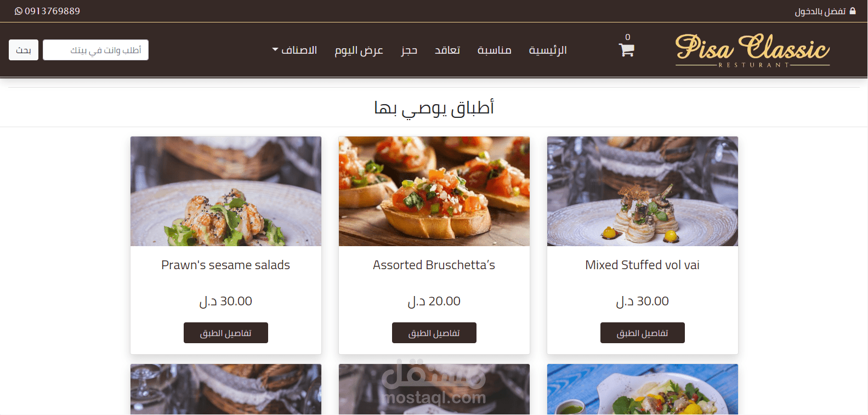868x415 pixels.
Task: Focus the أطلب وانت في بيتك search field
Action: click(95, 50)
